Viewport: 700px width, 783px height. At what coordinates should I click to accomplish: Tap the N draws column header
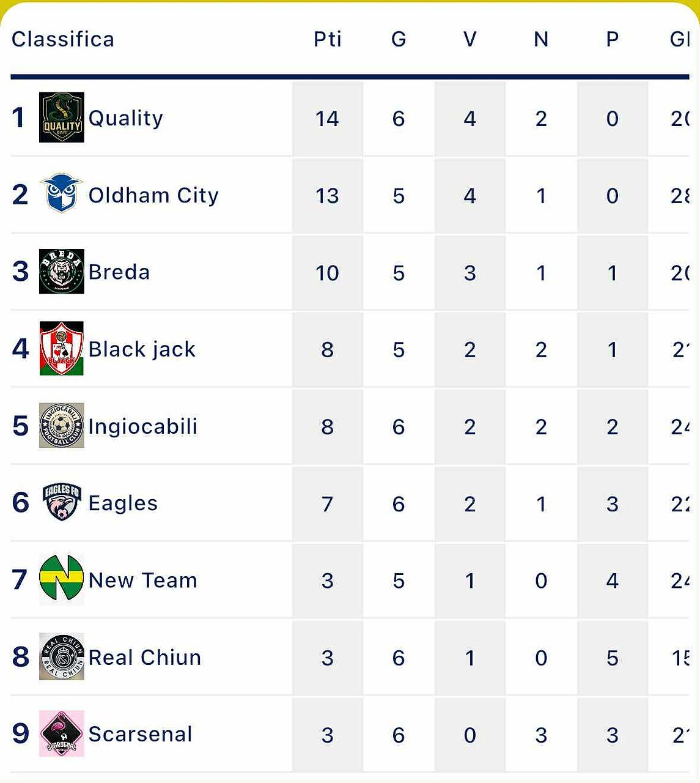[x=541, y=39]
